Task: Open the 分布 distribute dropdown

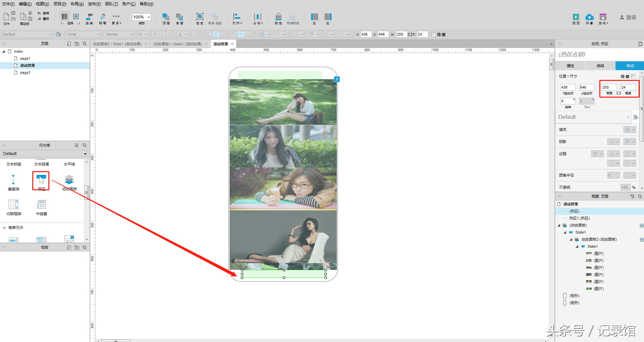Action: tap(258, 19)
